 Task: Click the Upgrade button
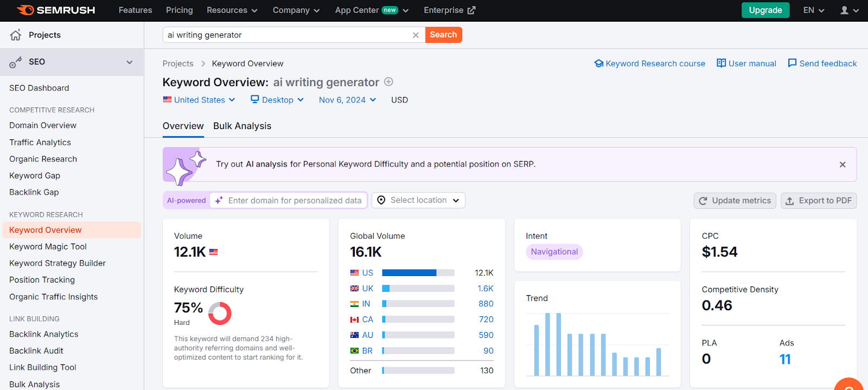click(765, 10)
